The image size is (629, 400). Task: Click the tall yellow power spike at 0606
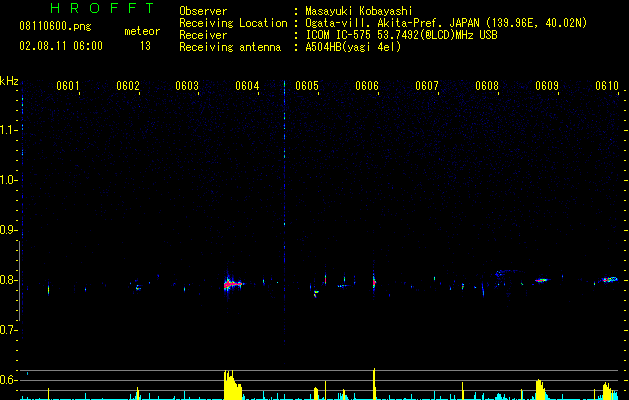point(374,384)
